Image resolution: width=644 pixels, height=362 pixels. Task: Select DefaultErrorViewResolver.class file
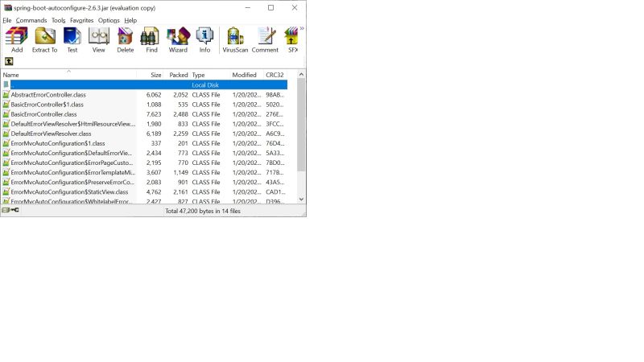tap(145, 134)
